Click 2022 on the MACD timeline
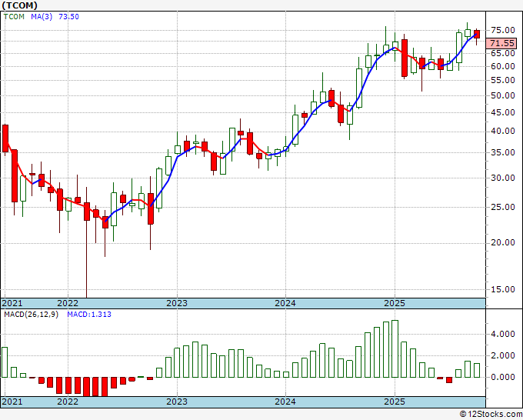Image resolution: width=523 pixels, height=420 pixels. coord(68,402)
